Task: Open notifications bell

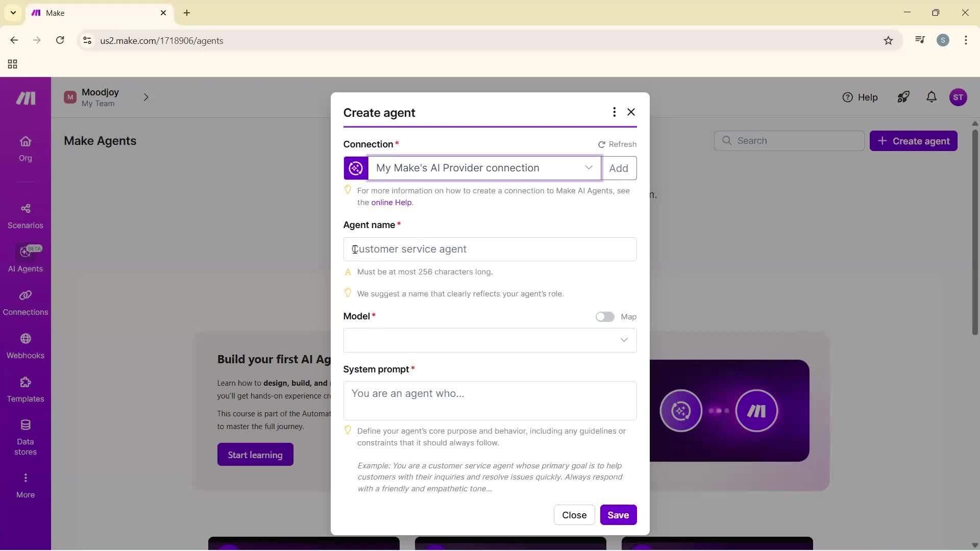Action: (930, 97)
